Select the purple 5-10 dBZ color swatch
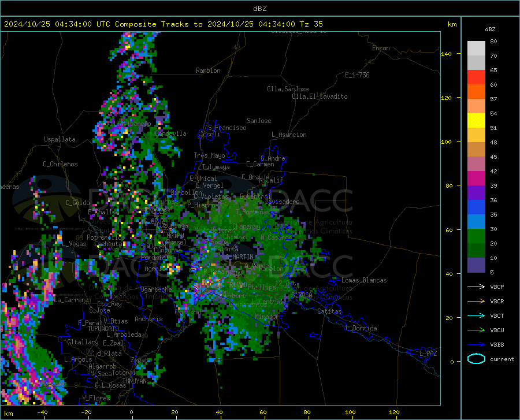Screen dimensions: 520x420 pos(476,265)
